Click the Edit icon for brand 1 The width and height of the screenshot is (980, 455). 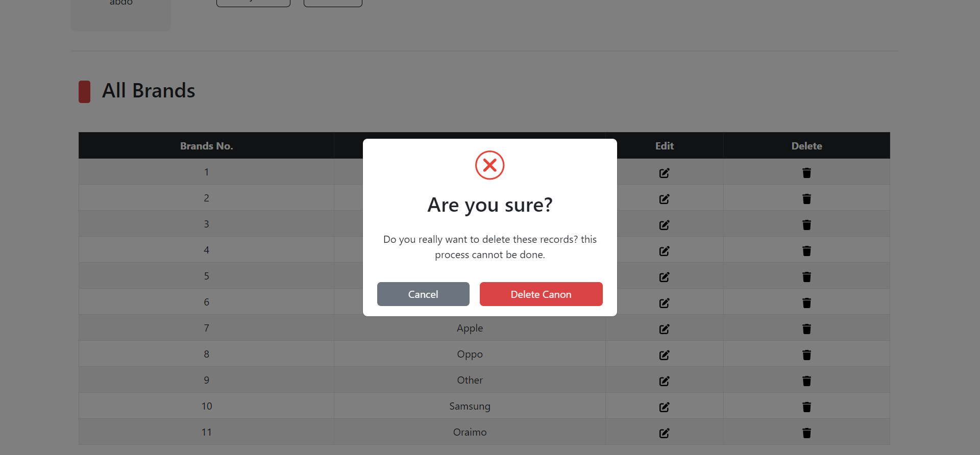point(664,173)
